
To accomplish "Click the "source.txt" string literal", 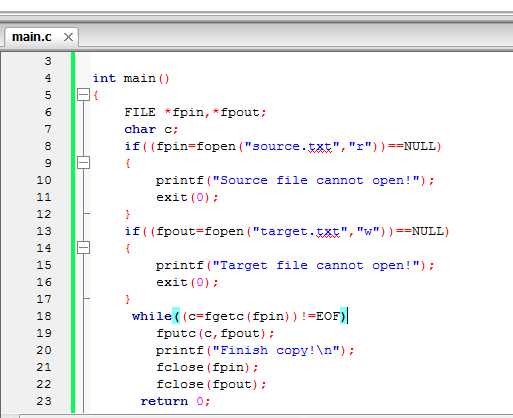I will (292, 147).
